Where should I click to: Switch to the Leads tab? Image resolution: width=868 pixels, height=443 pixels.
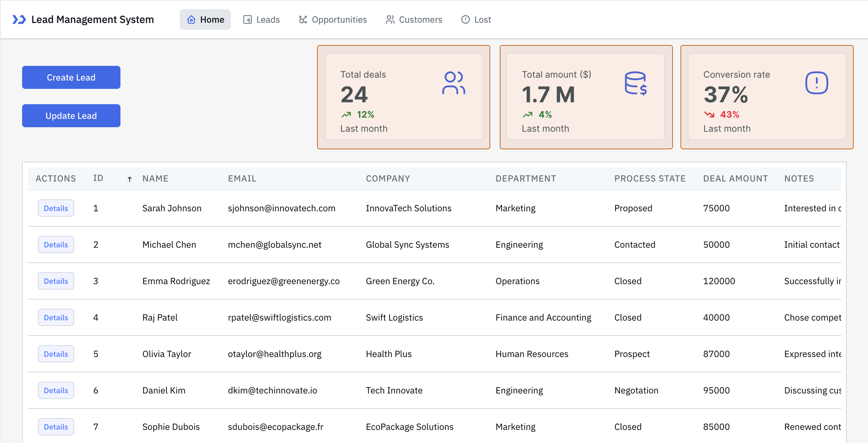coord(262,19)
